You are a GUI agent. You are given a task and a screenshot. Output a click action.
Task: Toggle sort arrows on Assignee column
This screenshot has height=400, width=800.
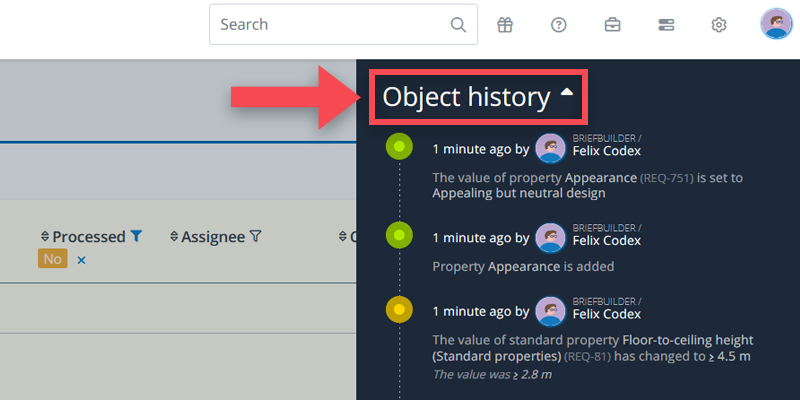[174, 237]
